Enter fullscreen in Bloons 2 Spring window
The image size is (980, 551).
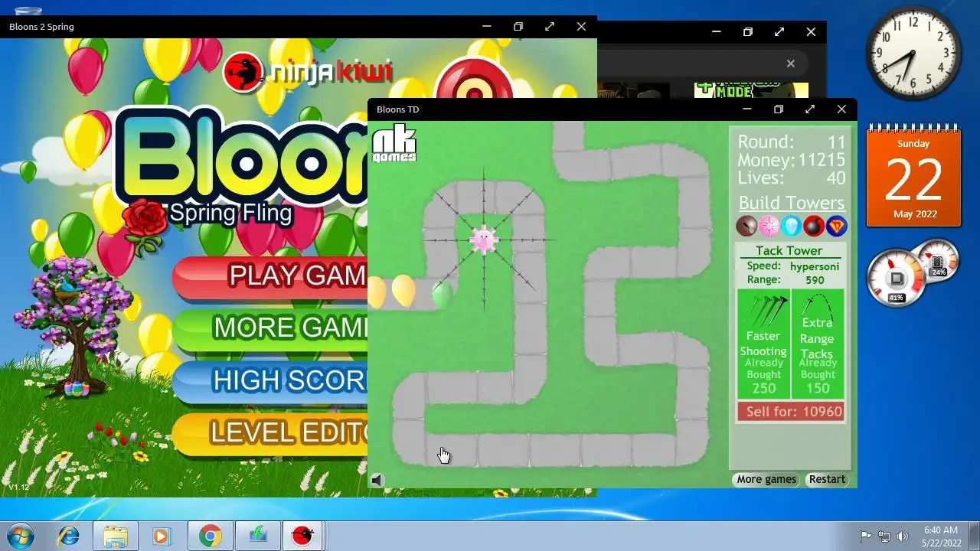550,26
